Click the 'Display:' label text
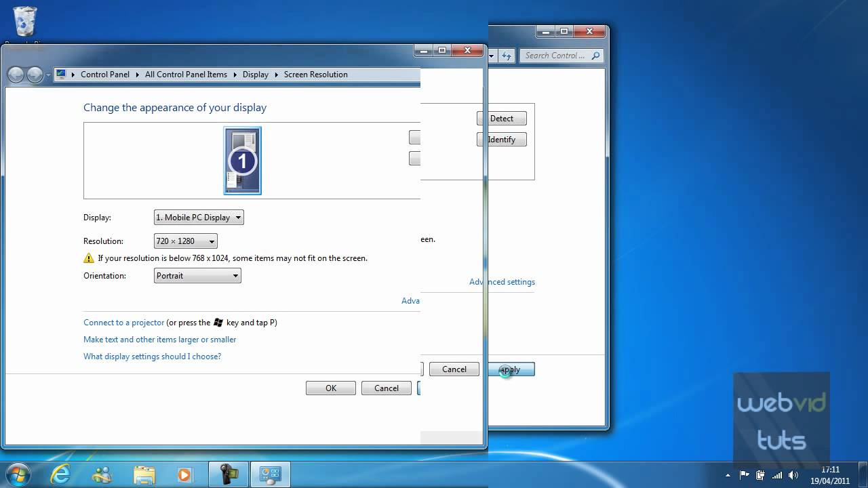 click(97, 218)
